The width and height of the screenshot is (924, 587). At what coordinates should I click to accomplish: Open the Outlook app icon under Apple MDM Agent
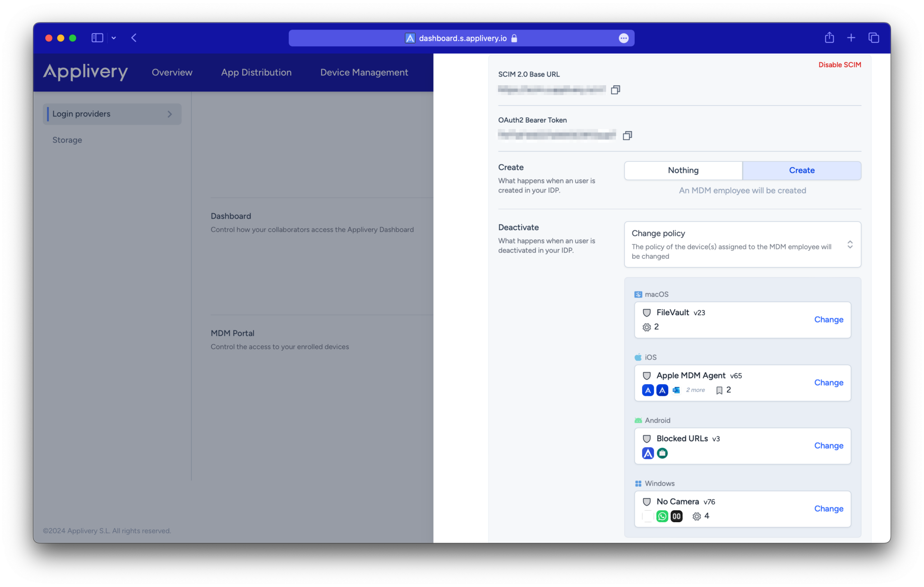coord(676,390)
